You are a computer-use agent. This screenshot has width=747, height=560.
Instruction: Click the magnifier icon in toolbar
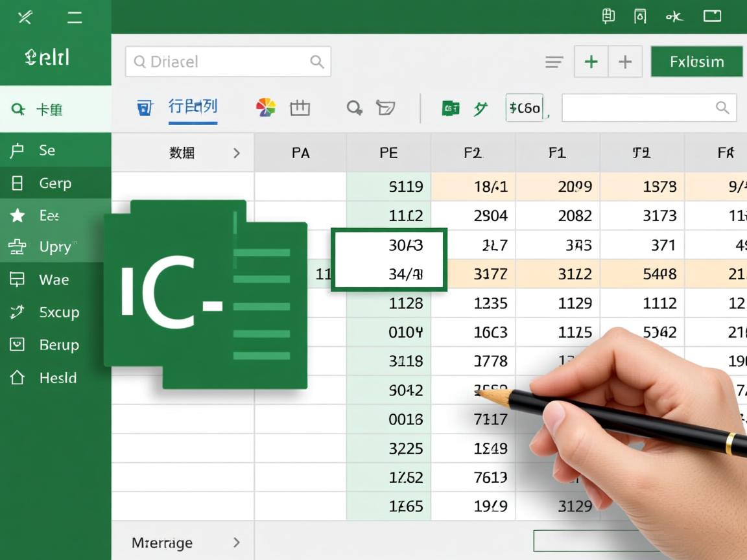(354, 108)
